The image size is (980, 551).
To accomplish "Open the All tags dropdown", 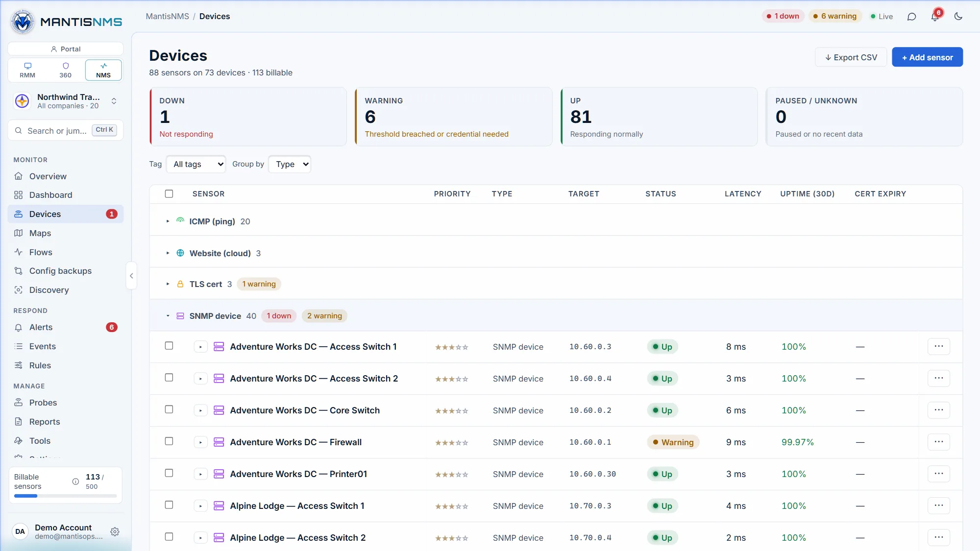I will (x=196, y=164).
